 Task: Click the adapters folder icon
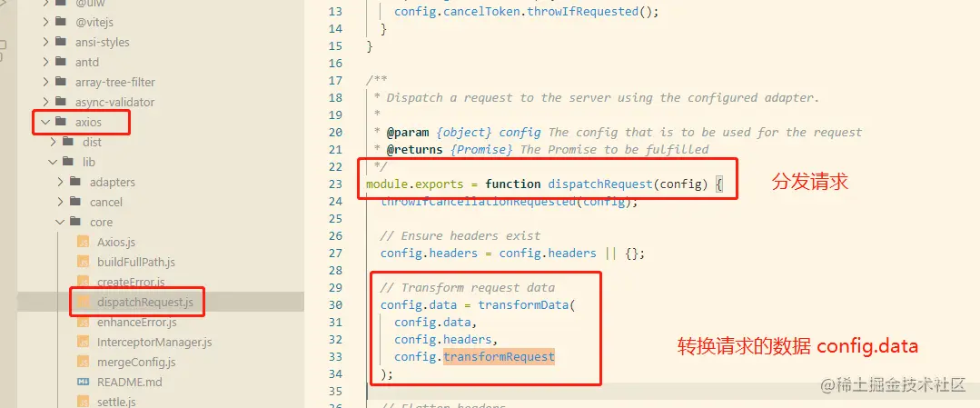pyautogui.click(x=75, y=182)
